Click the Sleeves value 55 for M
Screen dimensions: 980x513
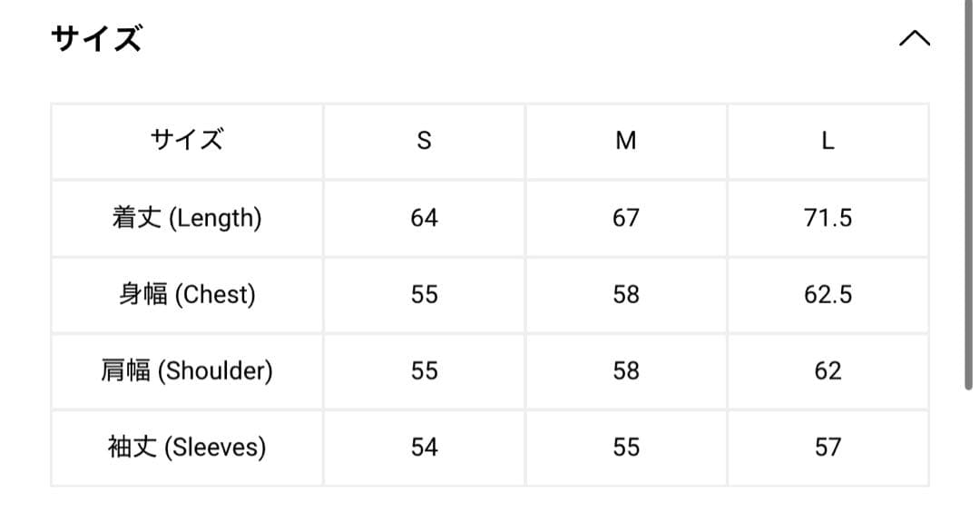coord(625,447)
